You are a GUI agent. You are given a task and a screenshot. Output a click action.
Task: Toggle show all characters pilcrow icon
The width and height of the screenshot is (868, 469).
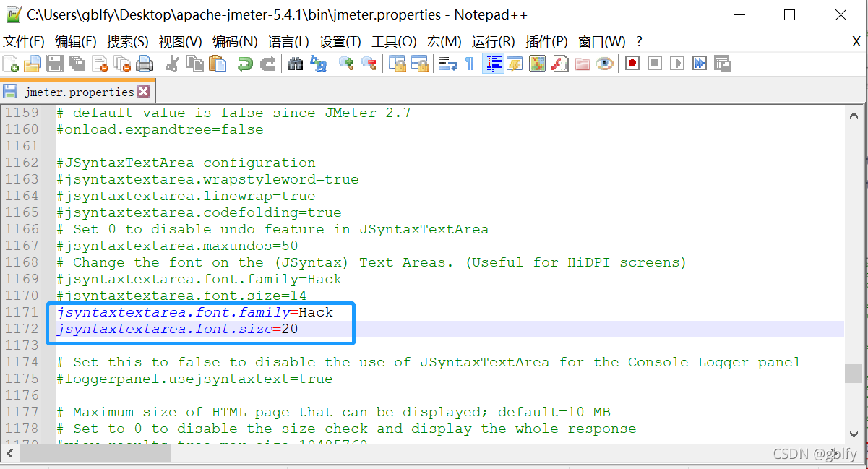pos(470,64)
